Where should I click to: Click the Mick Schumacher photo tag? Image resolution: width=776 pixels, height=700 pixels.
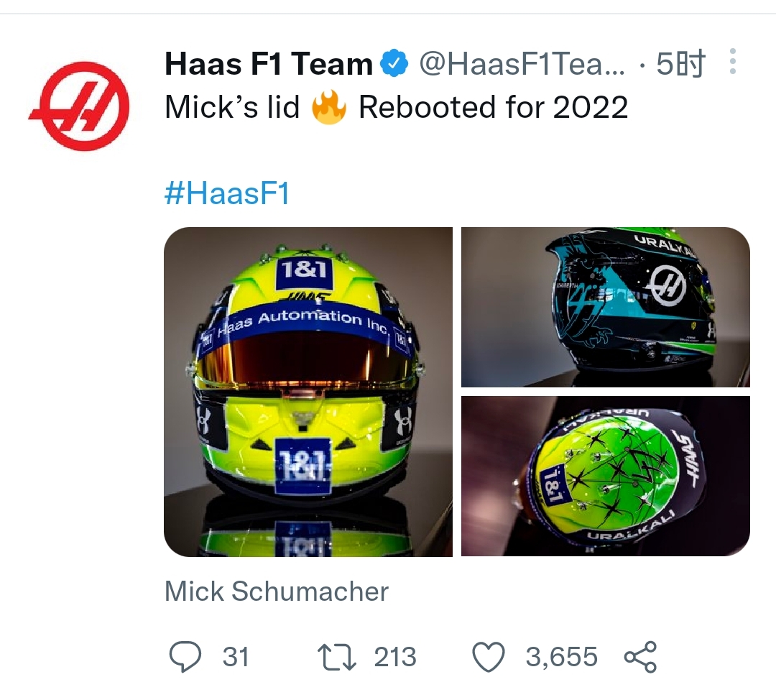click(x=277, y=591)
